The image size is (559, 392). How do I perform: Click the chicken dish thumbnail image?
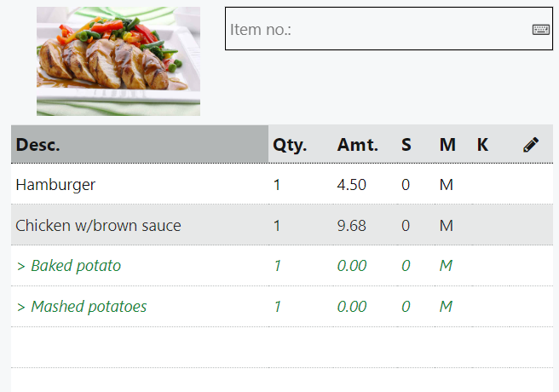pyautogui.click(x=118, y=61)
